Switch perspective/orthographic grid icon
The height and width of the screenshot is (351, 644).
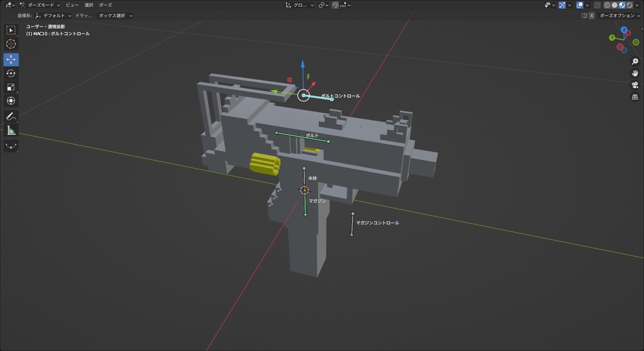[x=635, y=97]
